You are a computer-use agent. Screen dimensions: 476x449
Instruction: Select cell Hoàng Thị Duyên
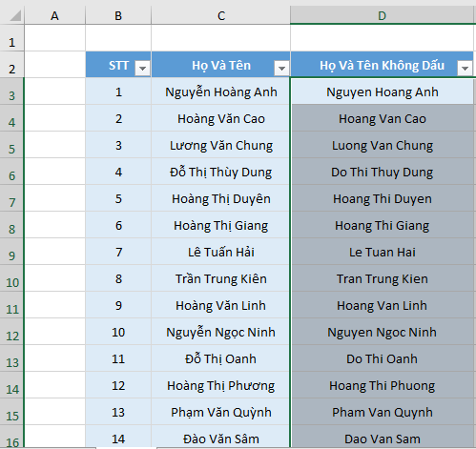pos(221,198)
